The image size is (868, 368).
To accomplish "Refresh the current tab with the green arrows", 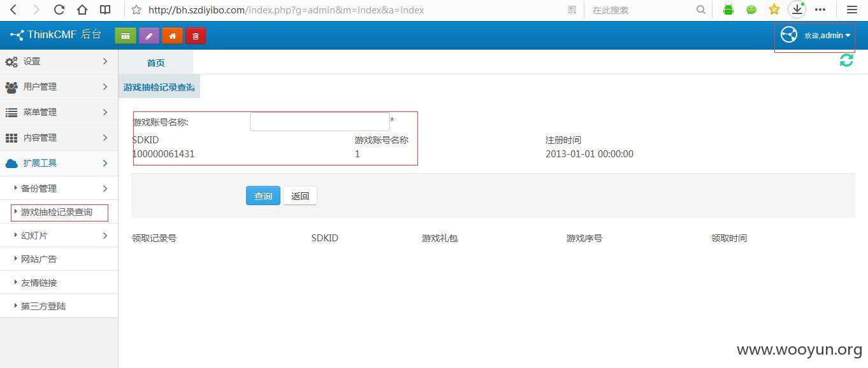I will point(846,60).
